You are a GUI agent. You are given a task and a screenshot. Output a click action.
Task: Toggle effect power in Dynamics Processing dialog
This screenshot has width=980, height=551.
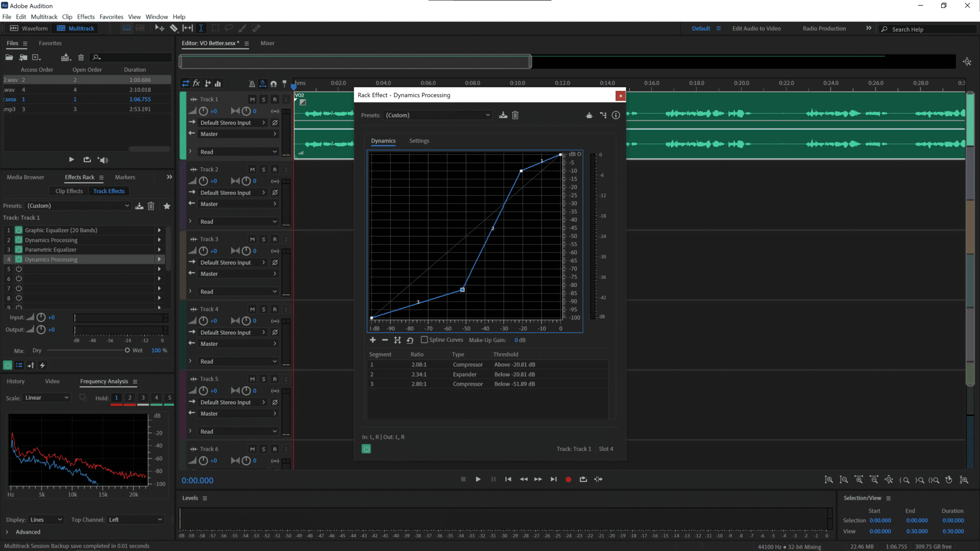click(366, 449)
